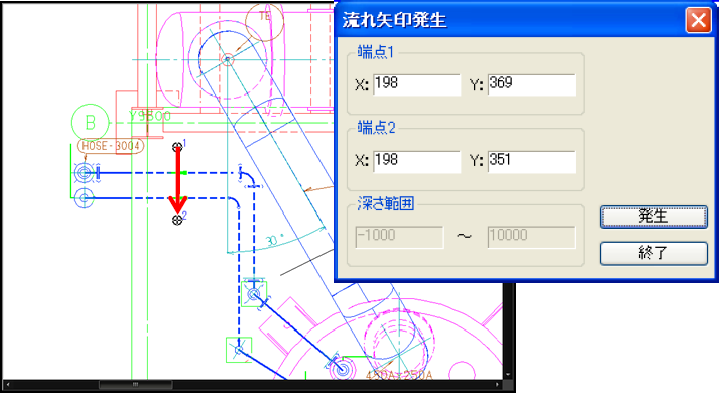
Task: Click the red flow arrow head
Action: (x=177, y=204)
